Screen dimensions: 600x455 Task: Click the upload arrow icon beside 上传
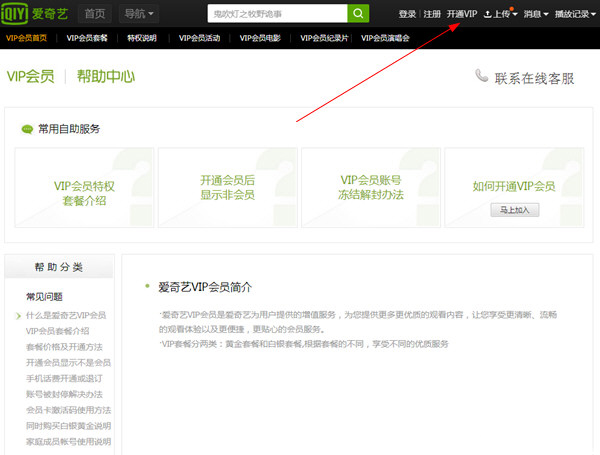487,14
